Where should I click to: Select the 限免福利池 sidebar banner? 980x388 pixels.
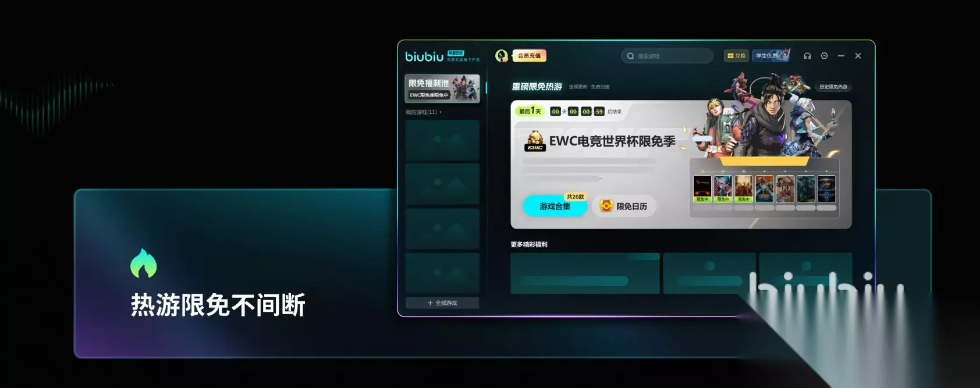442,88
